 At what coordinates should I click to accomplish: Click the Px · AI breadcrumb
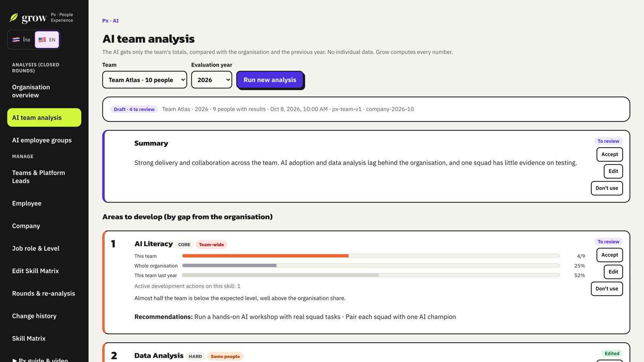click(110, 21)
